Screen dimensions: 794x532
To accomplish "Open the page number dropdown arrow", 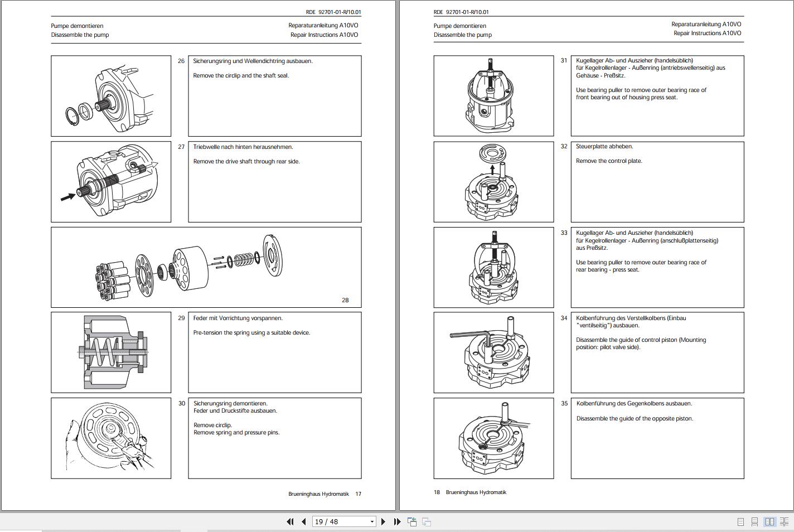I will [x=372, y=521].
